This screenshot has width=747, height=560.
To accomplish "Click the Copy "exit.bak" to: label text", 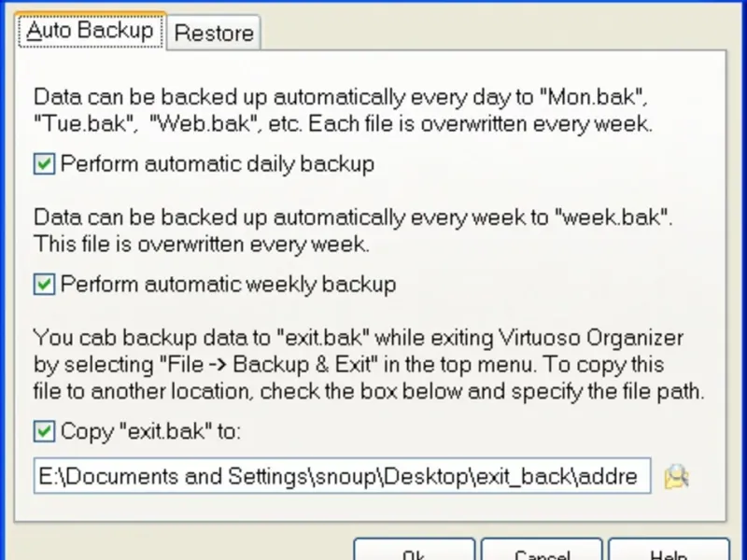I will tap(150, 431).
